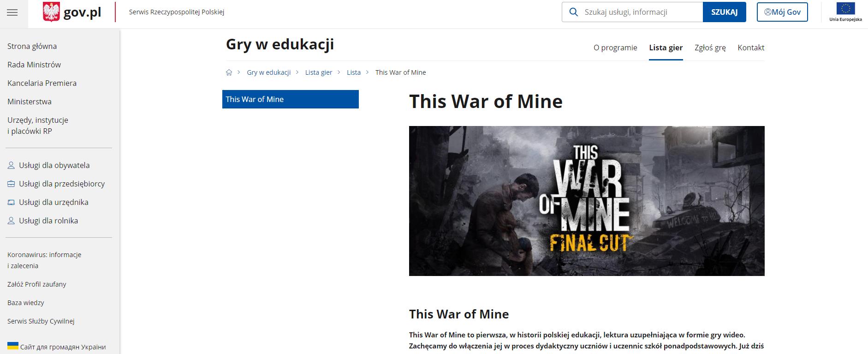This screenshot has height=354, width=868.
Task: Open the Zgłoś grę tab
Action: point(710,48)
